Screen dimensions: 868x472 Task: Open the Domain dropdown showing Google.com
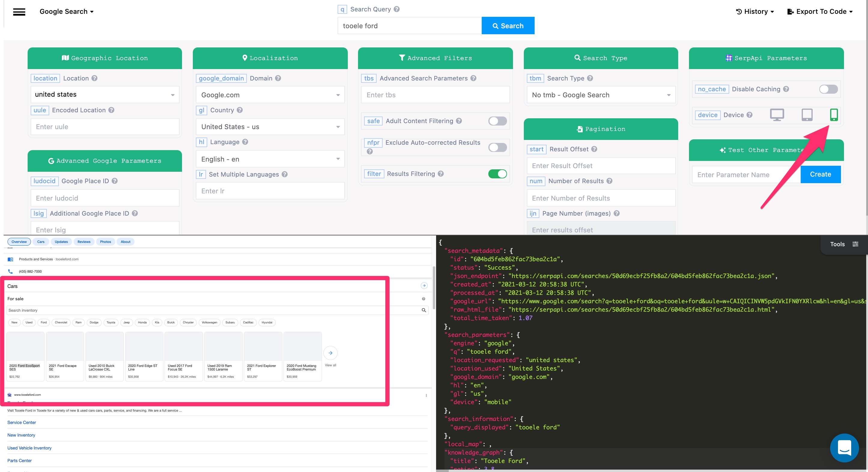coord(270,95)
